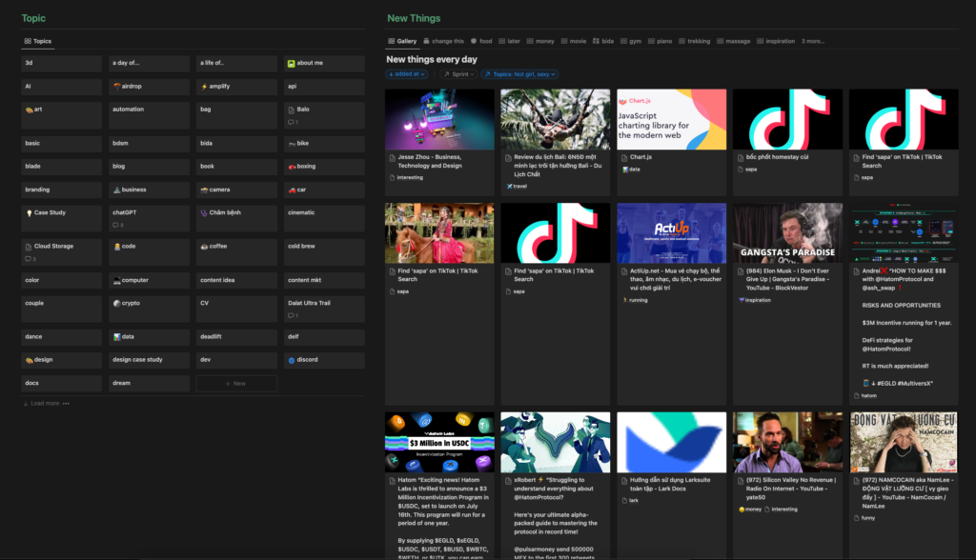Open the Chart.js gallery card thumbnail
The image size is (976, 560).
(x=671, y=119)
